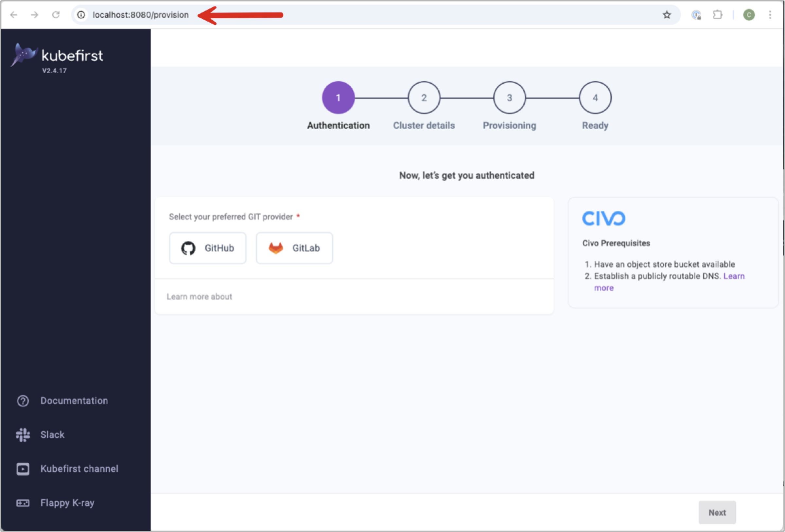Click the CIVO logo icon
785x532 pixels.
click(603, 219)
